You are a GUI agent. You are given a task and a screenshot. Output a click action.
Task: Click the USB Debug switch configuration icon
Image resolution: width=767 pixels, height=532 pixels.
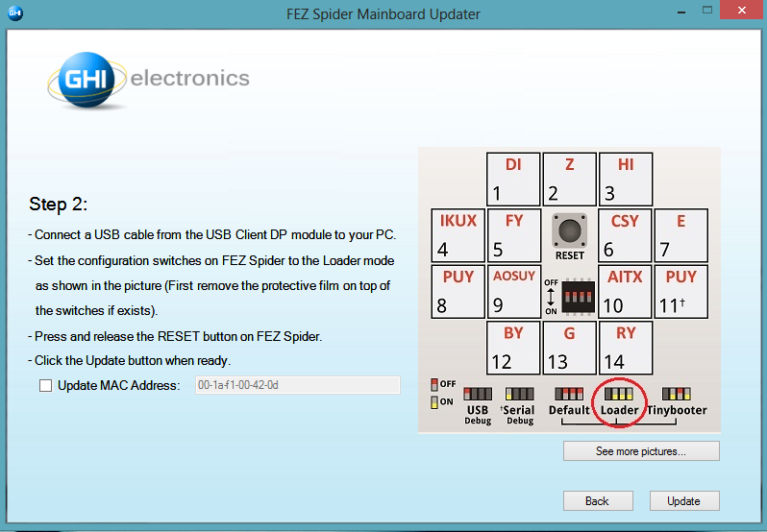tap(478, 395)
